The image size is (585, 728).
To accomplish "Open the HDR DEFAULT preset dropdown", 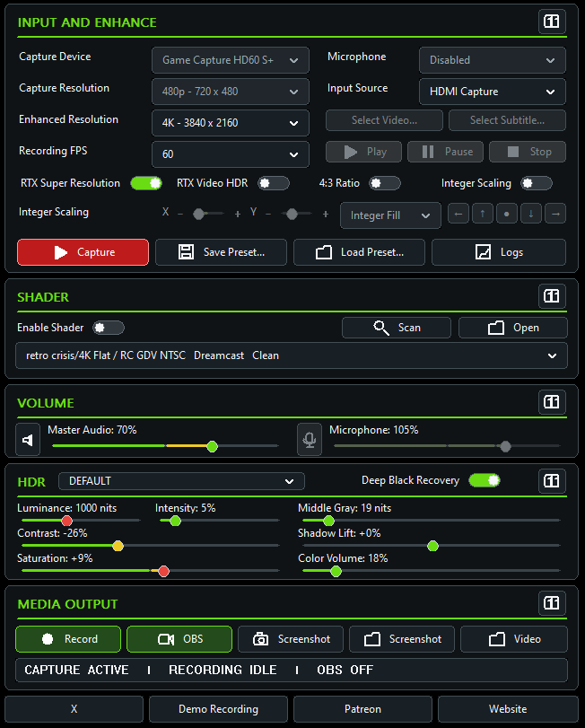I will [181, 481].
